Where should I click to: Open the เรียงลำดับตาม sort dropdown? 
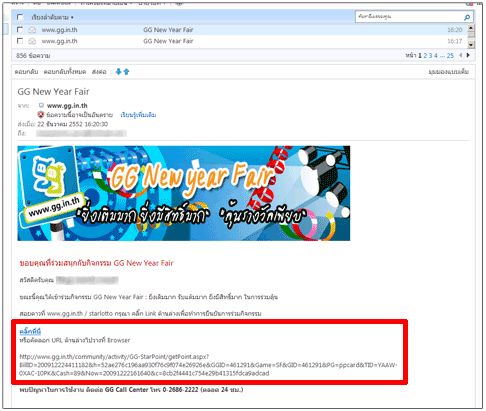coord(52,17)
